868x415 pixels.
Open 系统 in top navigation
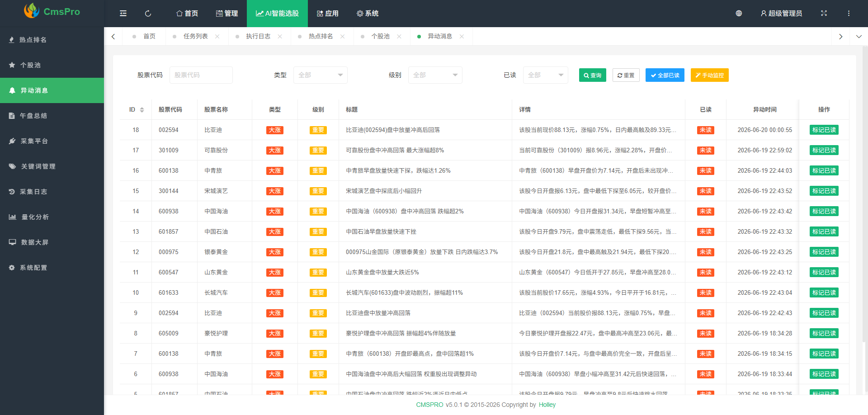(x=368, y=14)
